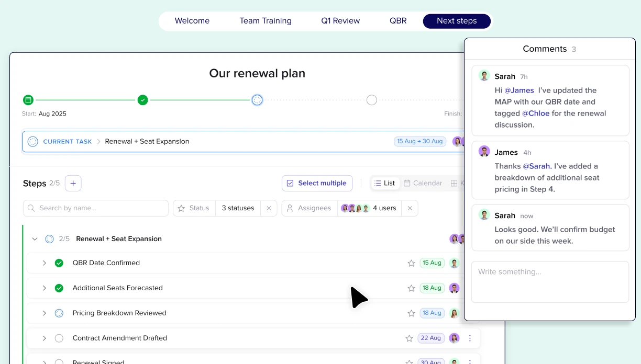Focus the Search by name field
Viewport: 641px width, 364px height.
point(96,208)
